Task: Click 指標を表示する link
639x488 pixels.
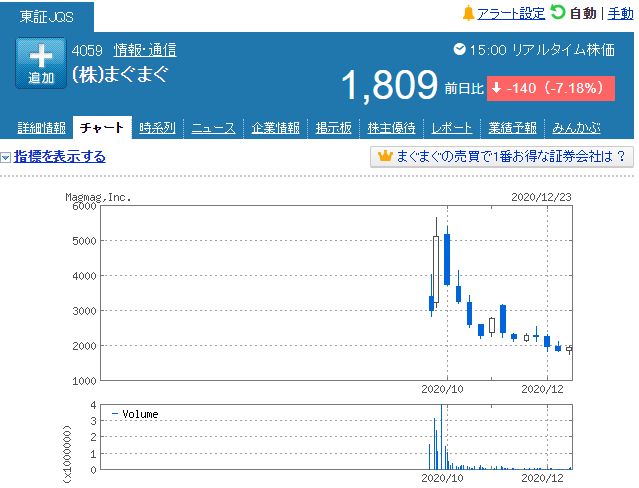Action: coord(59,157)
